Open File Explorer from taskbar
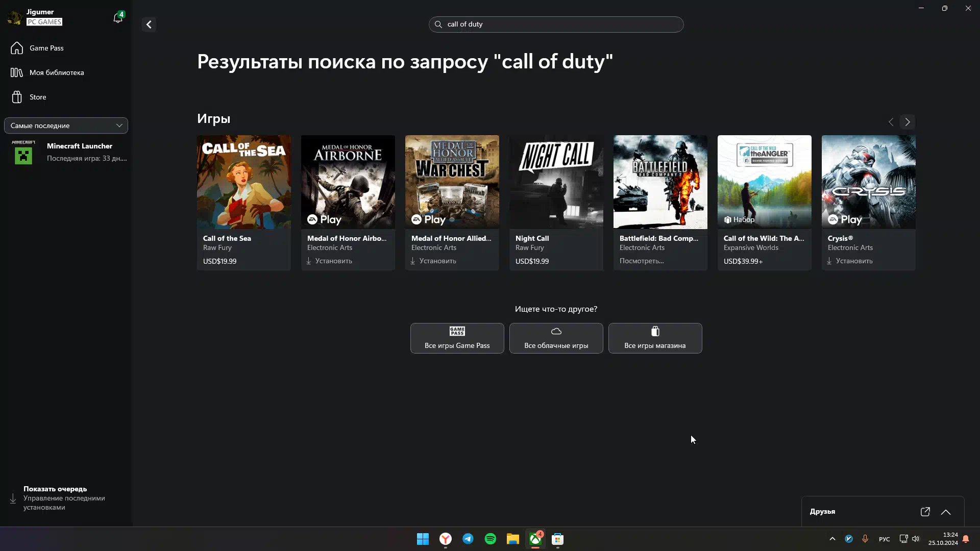The width and height of the screenshot is (980, 551). (513, 539)
